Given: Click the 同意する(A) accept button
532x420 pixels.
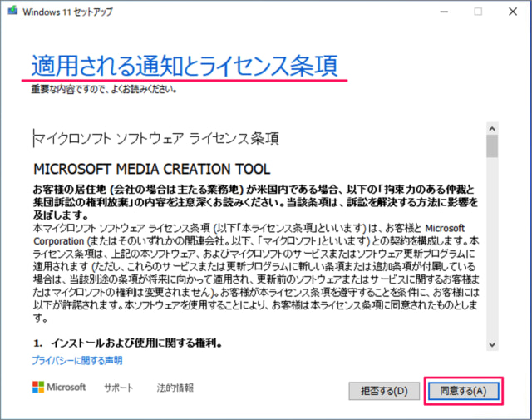Looking at the screenshot, I should click(463, 391).
